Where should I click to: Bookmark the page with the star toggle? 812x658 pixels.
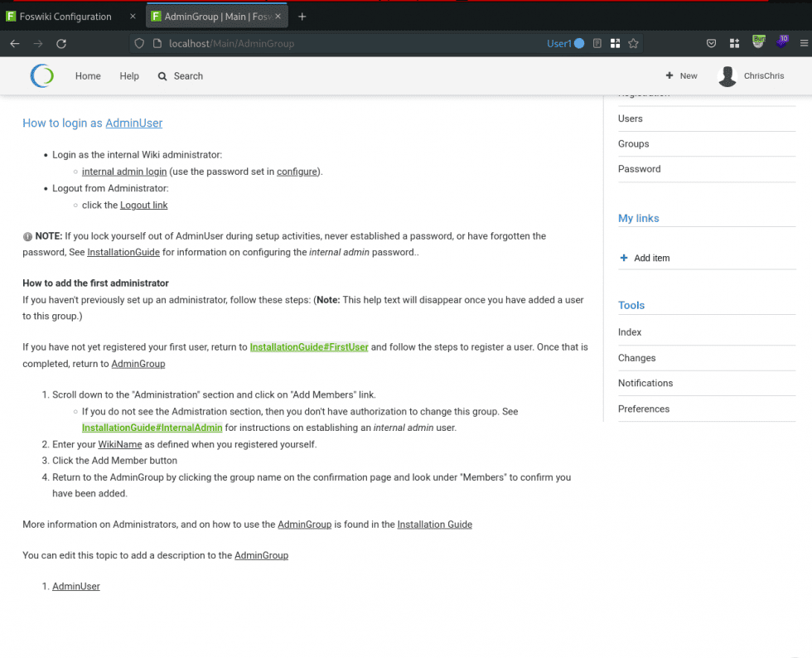click(x=634, y=43)
